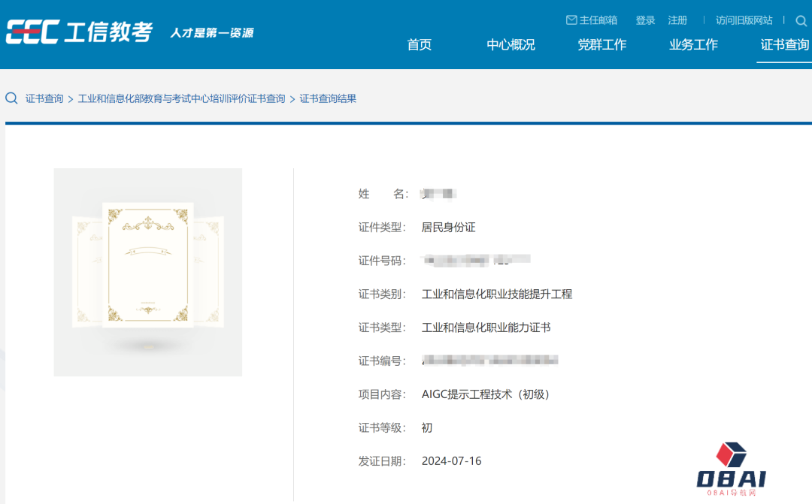
Task: Click the 发证日期 label
Action: point(382,461)
